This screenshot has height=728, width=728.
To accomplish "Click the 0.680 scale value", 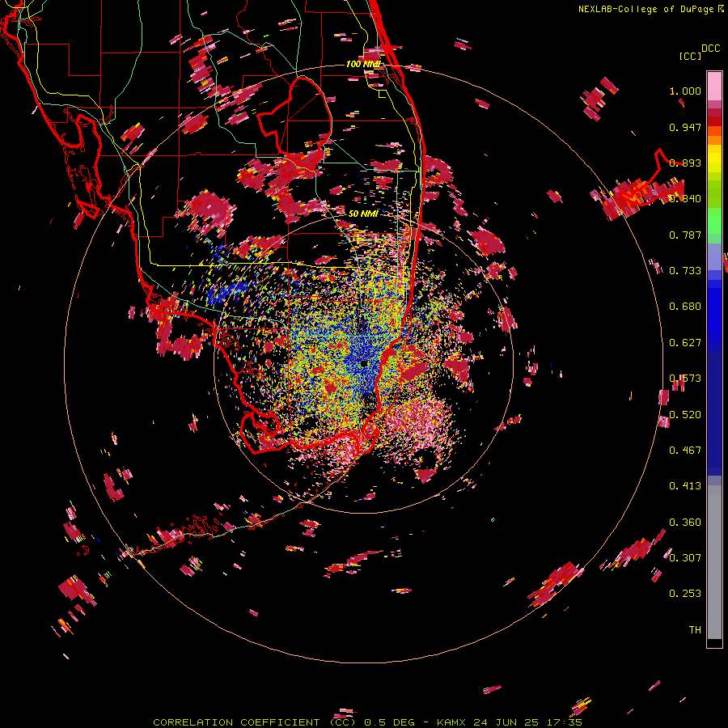I will coord(685,307).
